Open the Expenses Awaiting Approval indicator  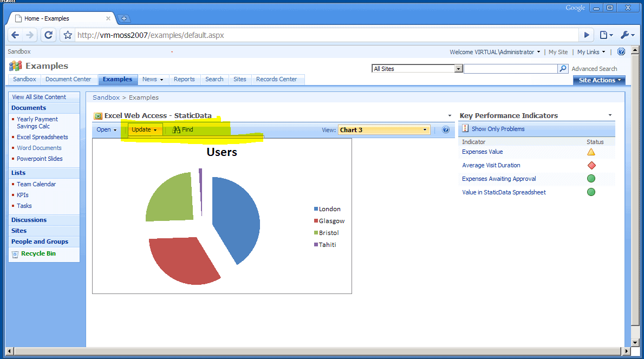coord(499,179)
